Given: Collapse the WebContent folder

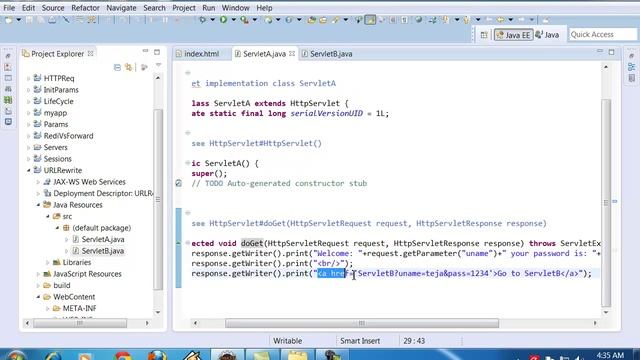Looking at the screenshot, I should point(38,297).
